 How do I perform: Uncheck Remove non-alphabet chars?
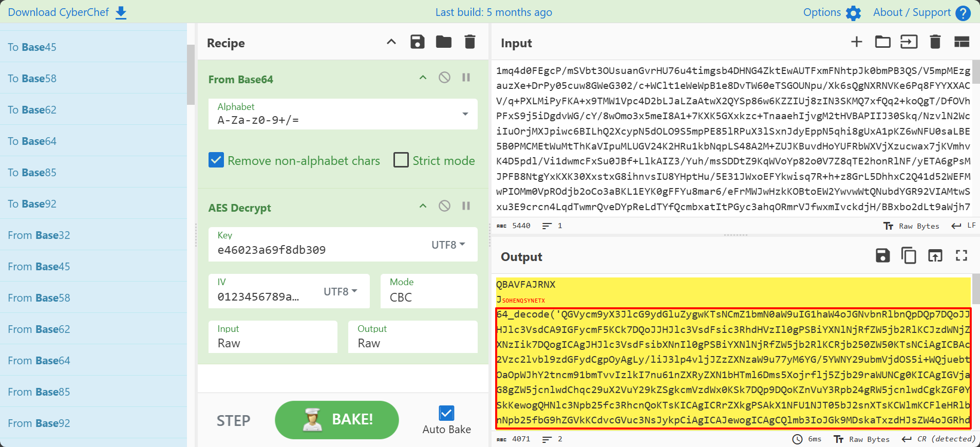pos(216,160)
